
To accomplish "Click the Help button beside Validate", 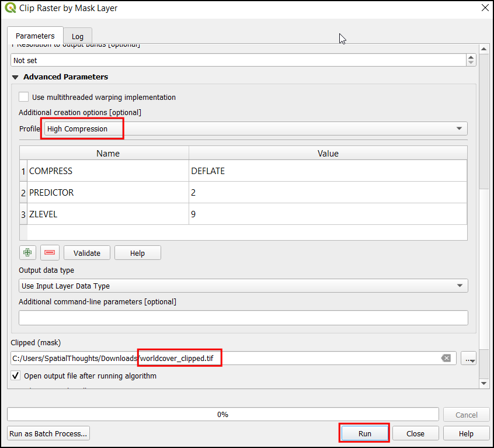I will 137,253.
